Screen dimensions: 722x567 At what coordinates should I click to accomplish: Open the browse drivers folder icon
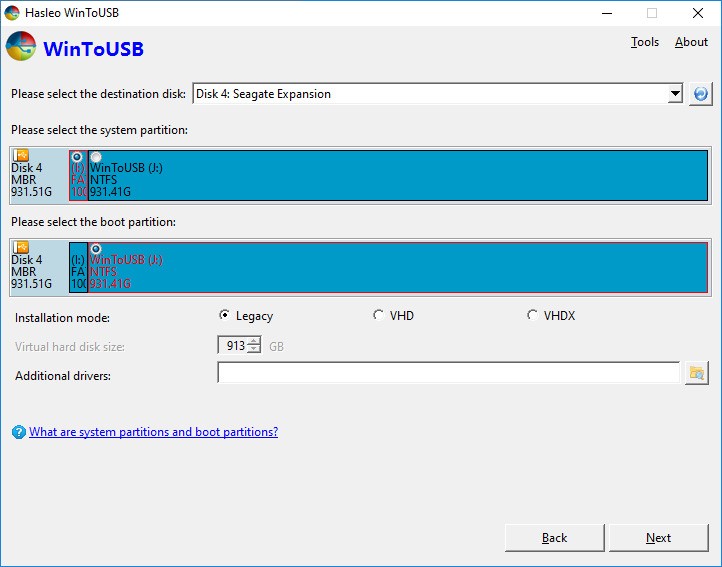tap(696, 373)
